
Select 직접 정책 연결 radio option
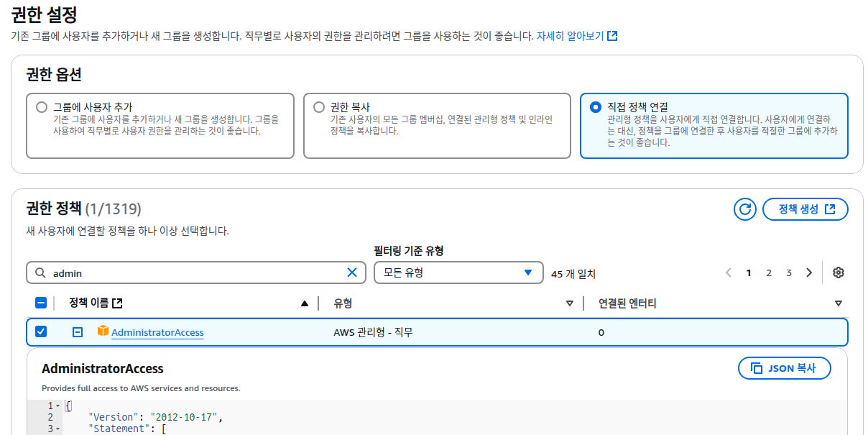tap(595, 107)
